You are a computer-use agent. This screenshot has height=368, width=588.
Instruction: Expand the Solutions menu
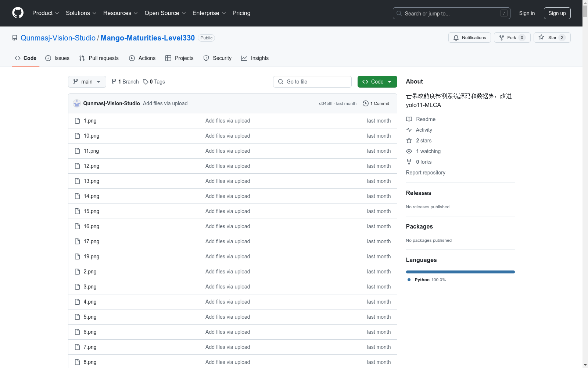pyautogui.click(x=81, y=13)
